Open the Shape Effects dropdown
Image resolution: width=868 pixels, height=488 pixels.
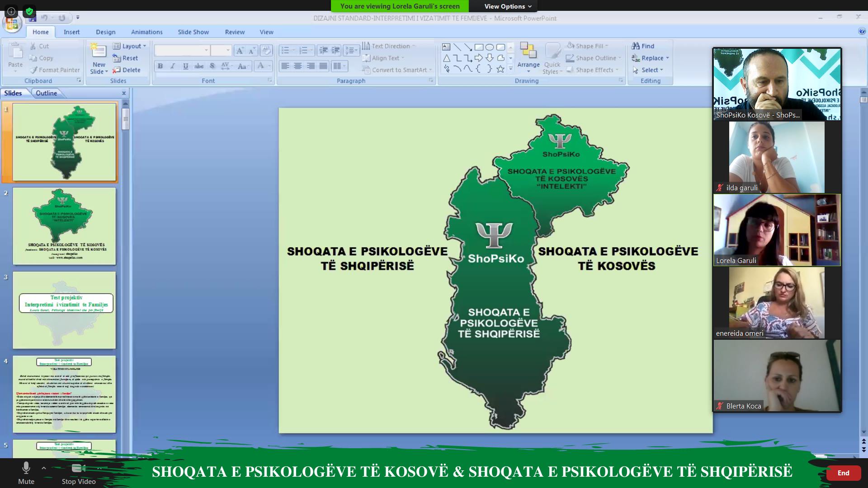592,70
